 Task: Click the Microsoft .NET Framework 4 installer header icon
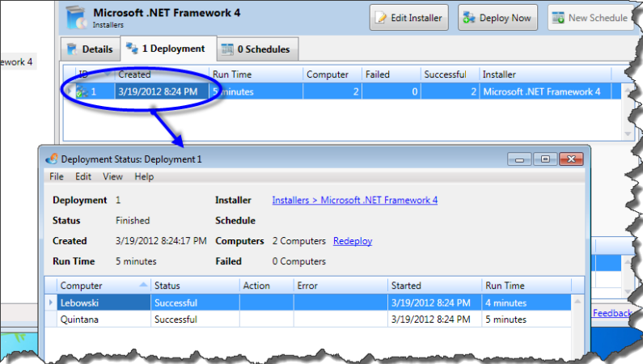tap(77, 18)
